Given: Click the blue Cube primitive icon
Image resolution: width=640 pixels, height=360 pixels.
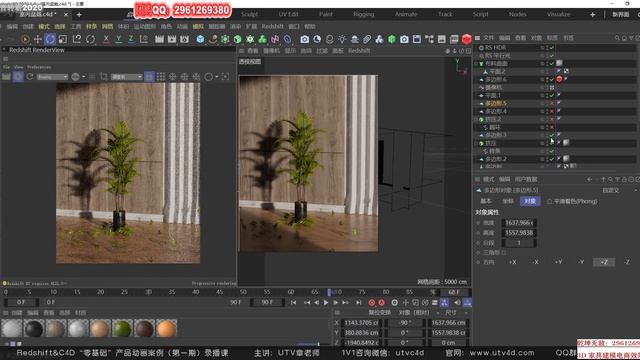Looking at the screenshot, I should [x=200, y=39].
